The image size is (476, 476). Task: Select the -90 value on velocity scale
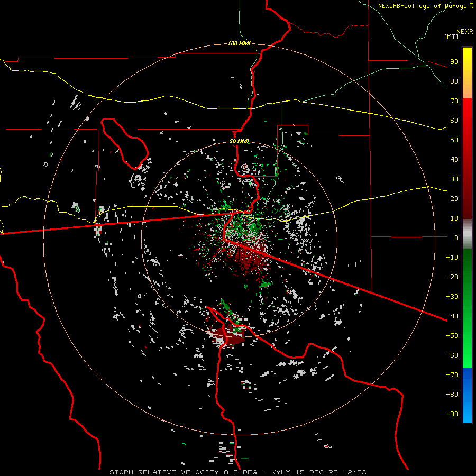[x=452, y=414]
